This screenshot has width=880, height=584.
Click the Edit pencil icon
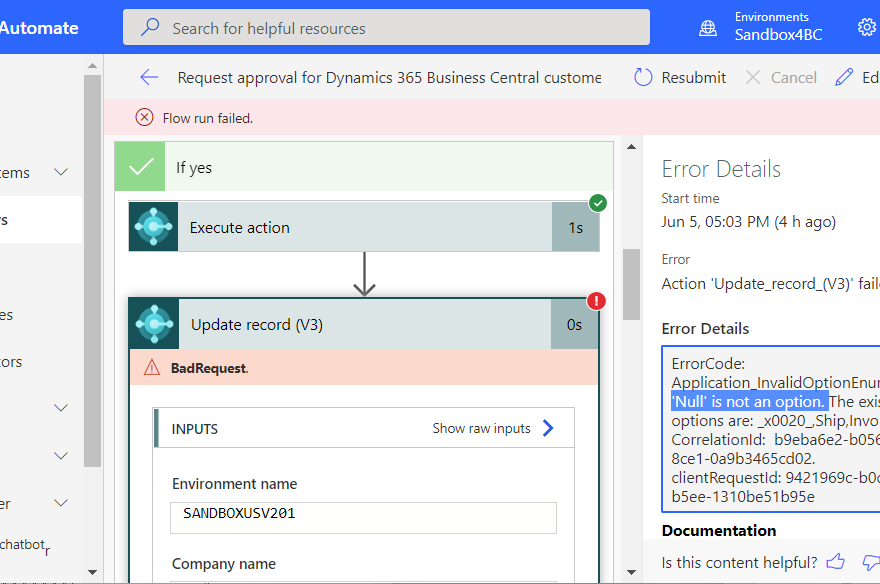[x=844, y=77]
